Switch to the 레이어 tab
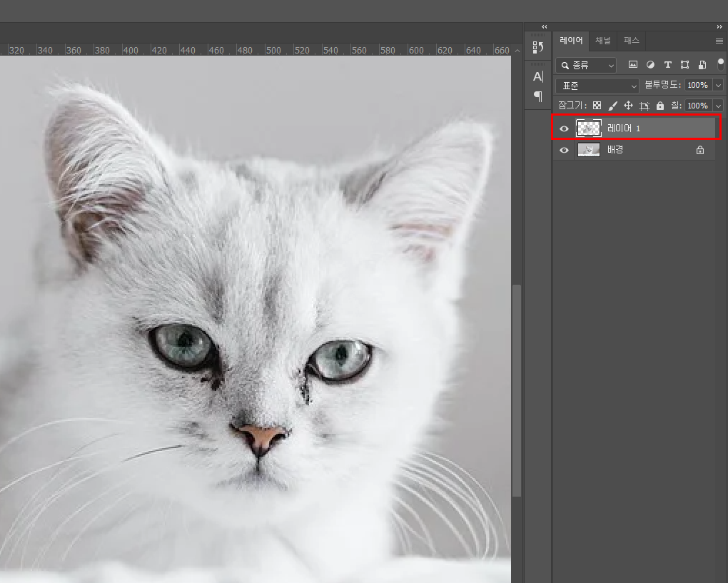This screenshot has height=583, width=728. tap(571, 41)
